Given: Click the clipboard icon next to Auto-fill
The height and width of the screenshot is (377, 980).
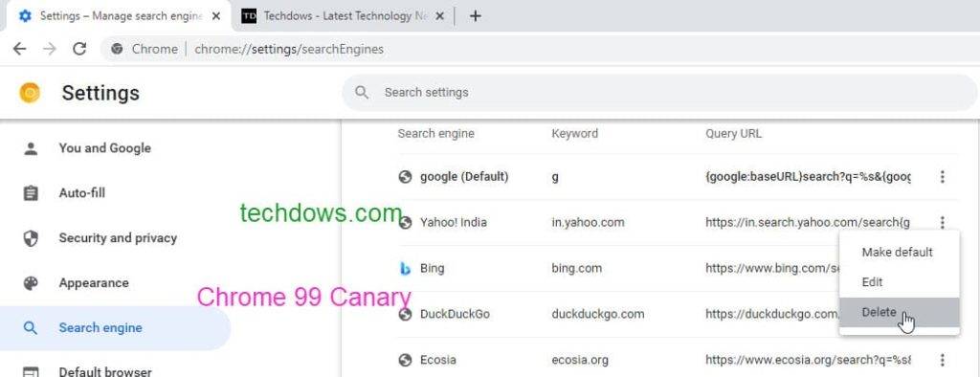Looking at the screenshot, I should tap(31, 193).
